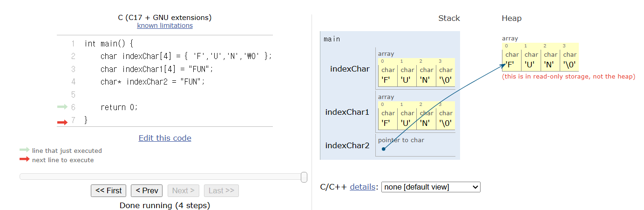This screenshot has height=210, width=644.
Task: Click the Edit this code link
Action: coord(165,138)
